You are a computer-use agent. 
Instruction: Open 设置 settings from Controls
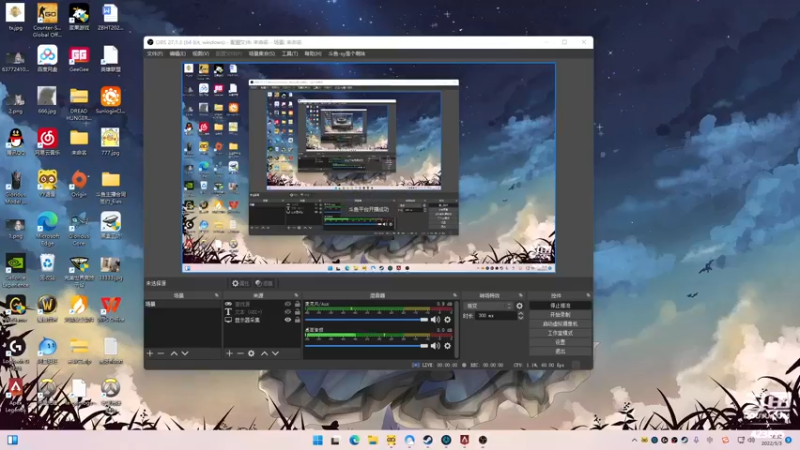click(560, 342)
